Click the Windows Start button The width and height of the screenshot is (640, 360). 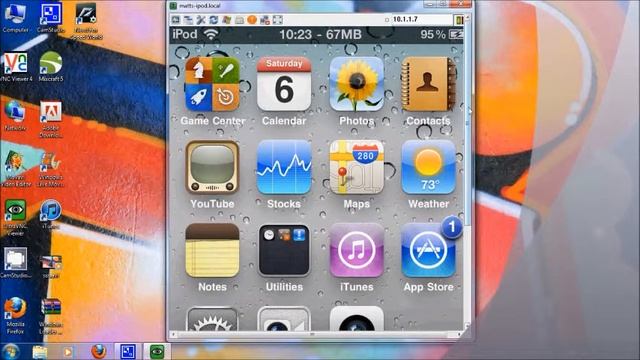(x=11, y=351)
